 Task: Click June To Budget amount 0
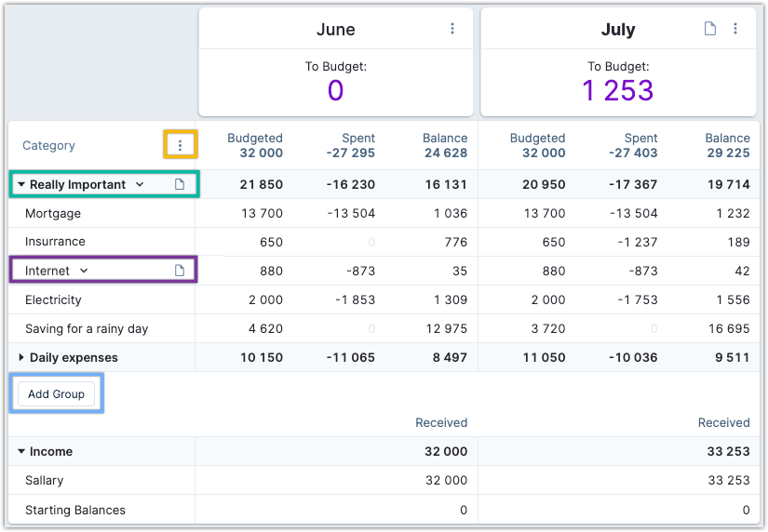(335, 90)
